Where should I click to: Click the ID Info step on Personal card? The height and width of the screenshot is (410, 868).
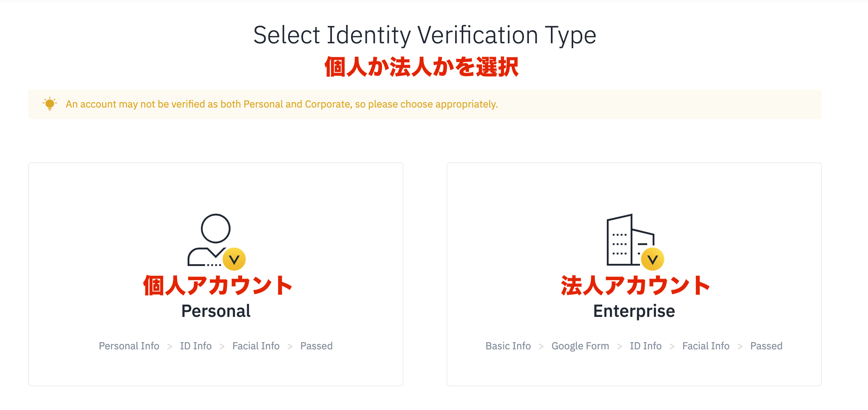click(196, 346)
